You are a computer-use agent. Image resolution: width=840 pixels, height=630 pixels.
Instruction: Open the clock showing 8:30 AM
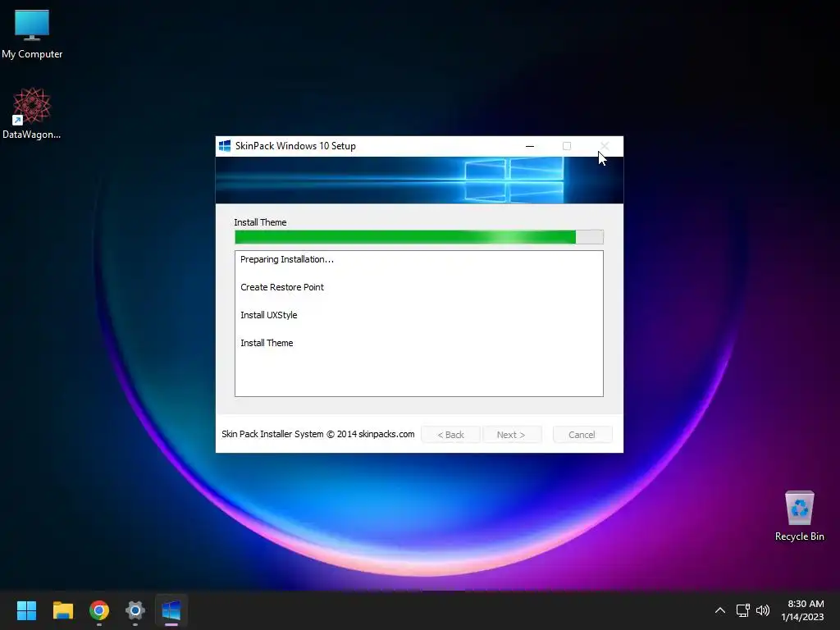click(x=802, y=610)
